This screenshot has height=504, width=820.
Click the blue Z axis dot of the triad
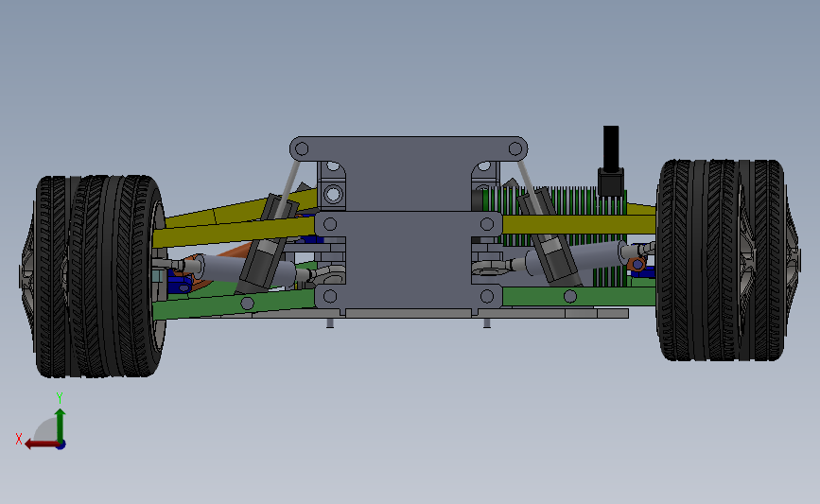point(61,445)
